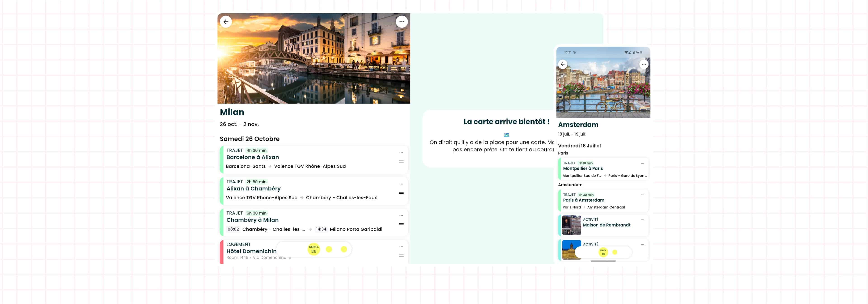Click the drag handle of Alixan à Chambéry
The image size is (868, 304).
coord(401,193)
